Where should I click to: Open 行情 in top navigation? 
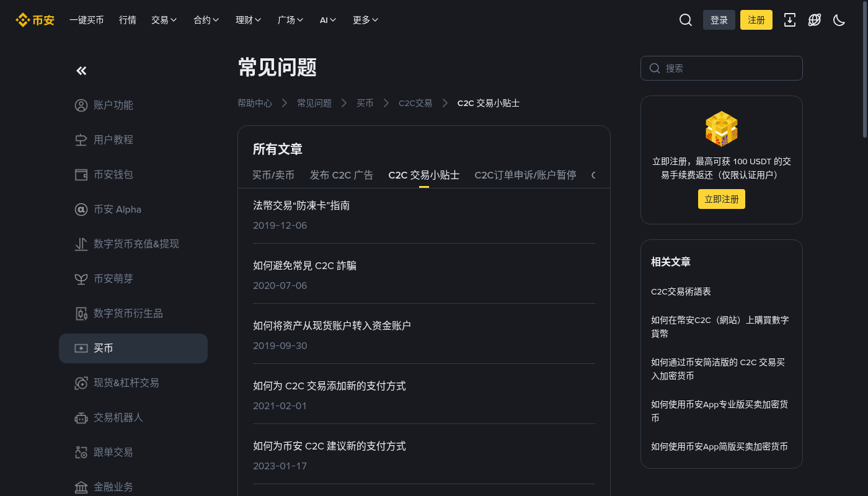tap(128, 20)
